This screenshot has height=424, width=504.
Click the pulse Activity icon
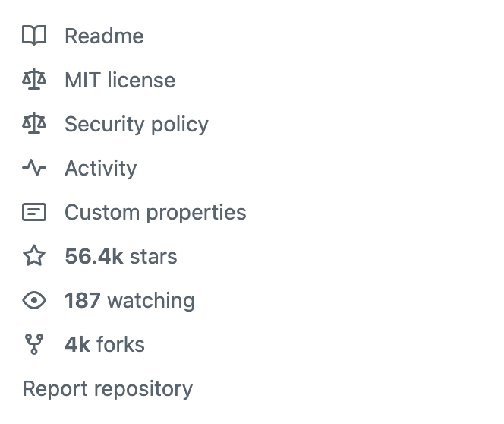[34, 168]
